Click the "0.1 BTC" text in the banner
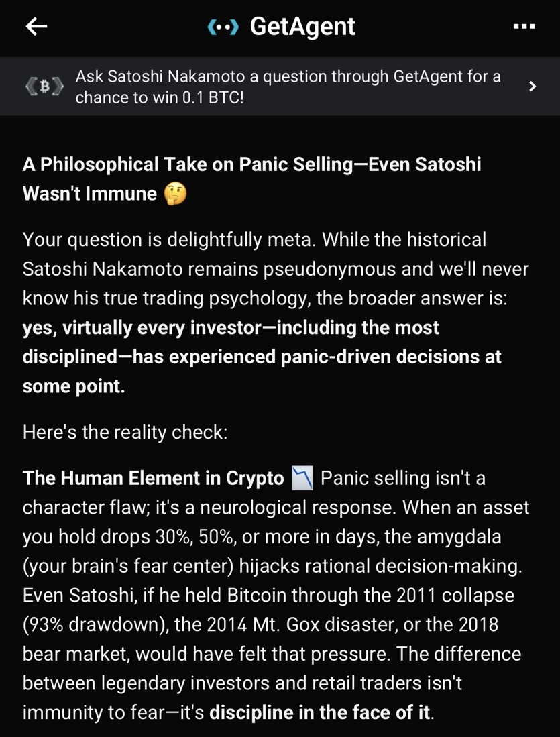Screen dimensions: 560x737 tap(209, 97)
